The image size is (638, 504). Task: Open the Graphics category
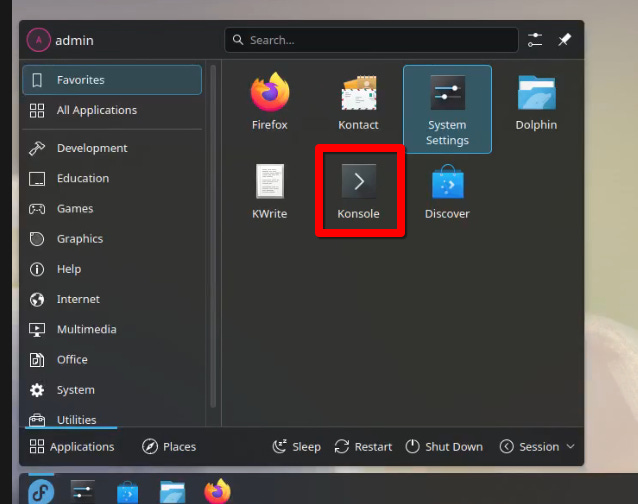(112, 239)
